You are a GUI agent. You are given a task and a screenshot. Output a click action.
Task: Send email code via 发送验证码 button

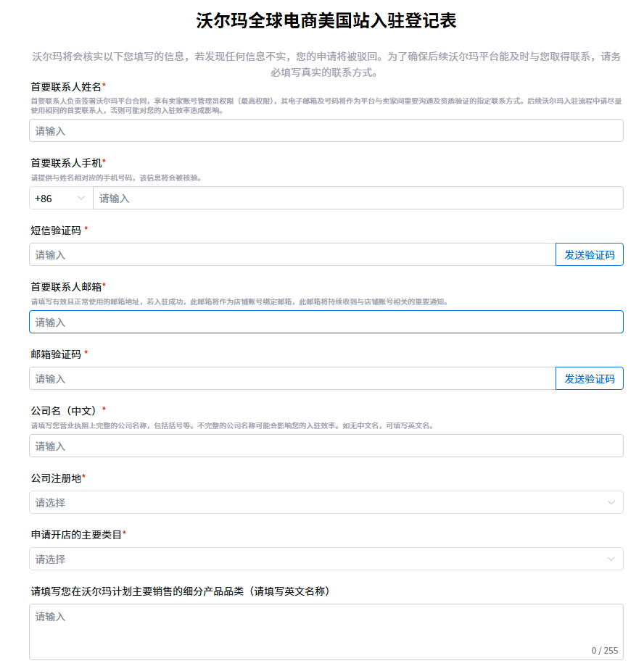(589, 378)
